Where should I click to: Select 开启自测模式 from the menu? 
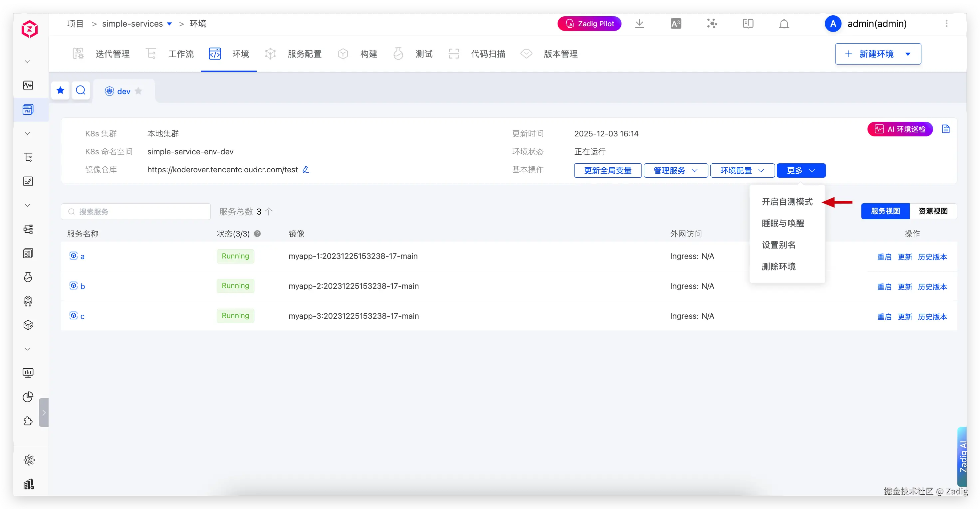click(x=787, y=202)
